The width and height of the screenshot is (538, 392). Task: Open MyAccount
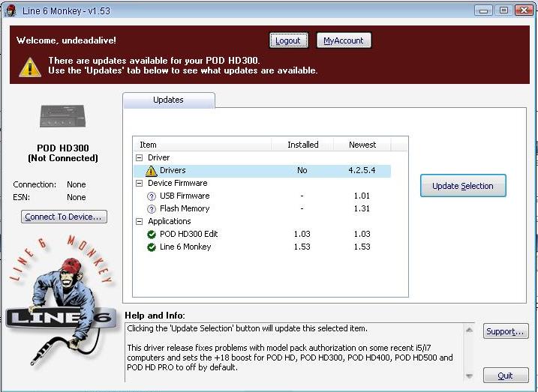(x=344, y=40)
